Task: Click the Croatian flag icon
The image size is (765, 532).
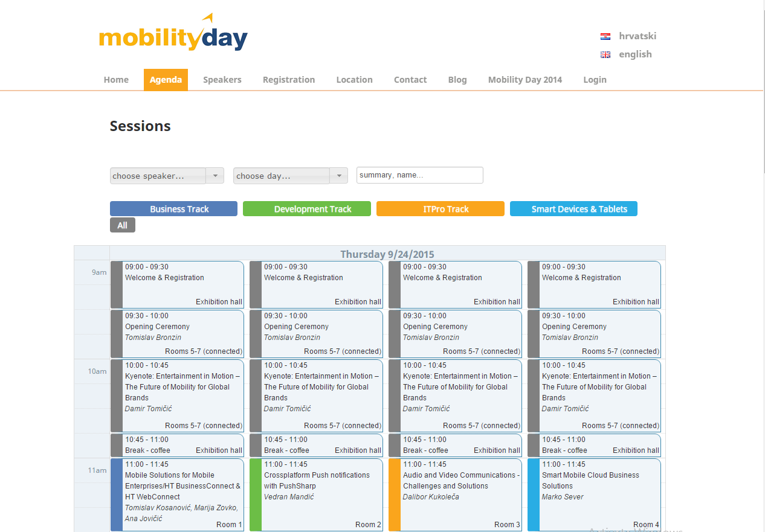Action: pyautogui.click(x=605, y=37)
